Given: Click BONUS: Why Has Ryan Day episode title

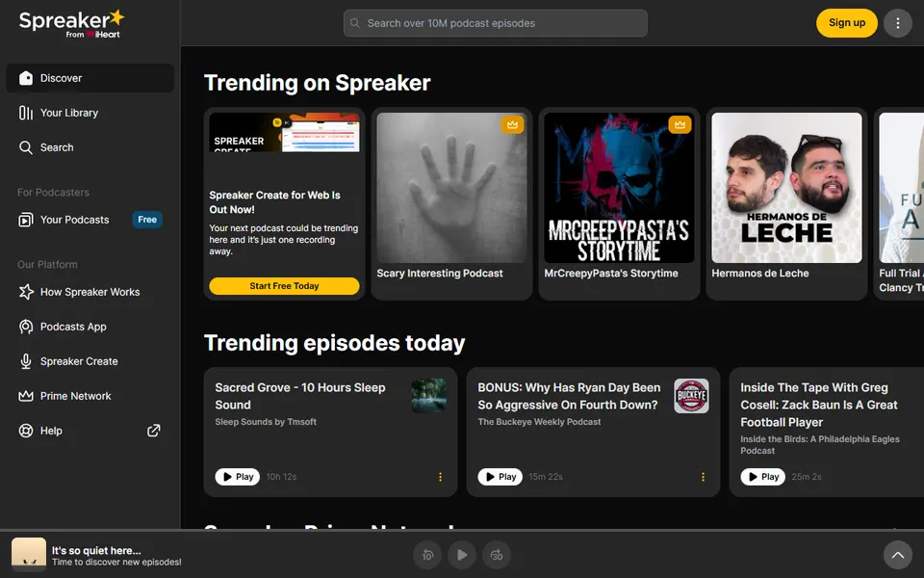Looking at the screenshot, I should [569, 396].
